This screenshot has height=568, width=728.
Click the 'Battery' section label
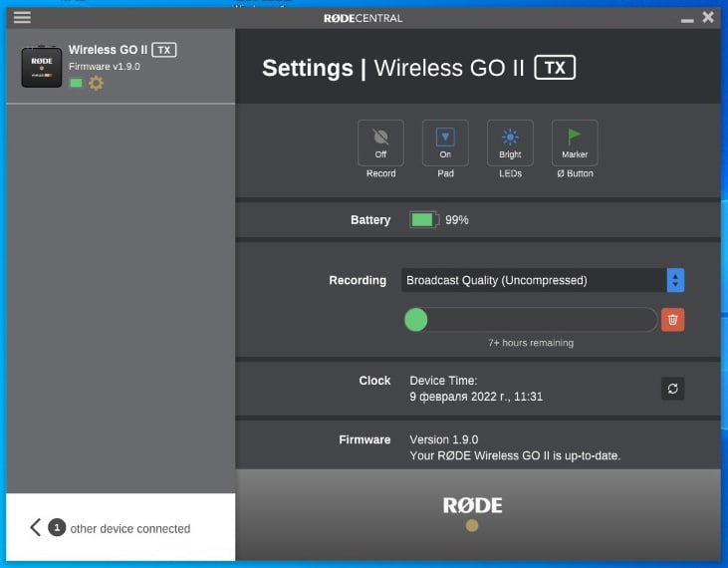point(370,219)
